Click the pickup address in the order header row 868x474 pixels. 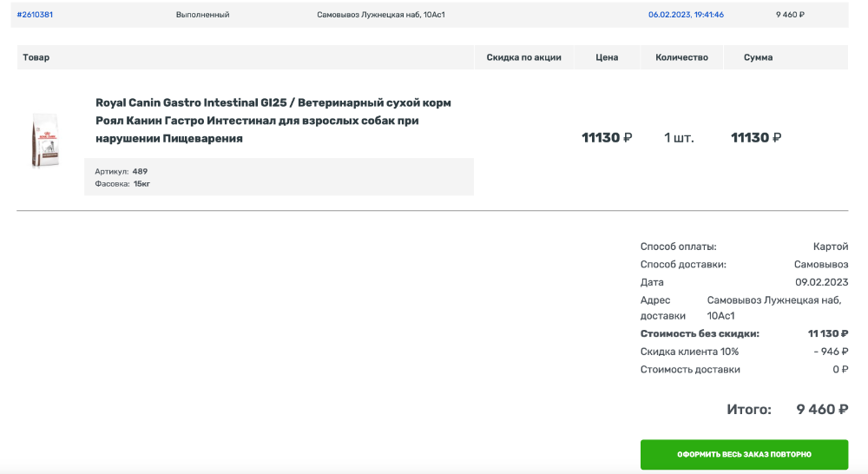[x=380, y=15]
